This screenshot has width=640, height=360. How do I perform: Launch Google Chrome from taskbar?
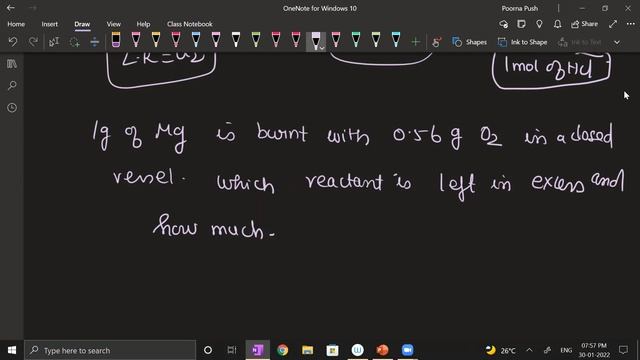pyautogui.click(x=282, y=350)
